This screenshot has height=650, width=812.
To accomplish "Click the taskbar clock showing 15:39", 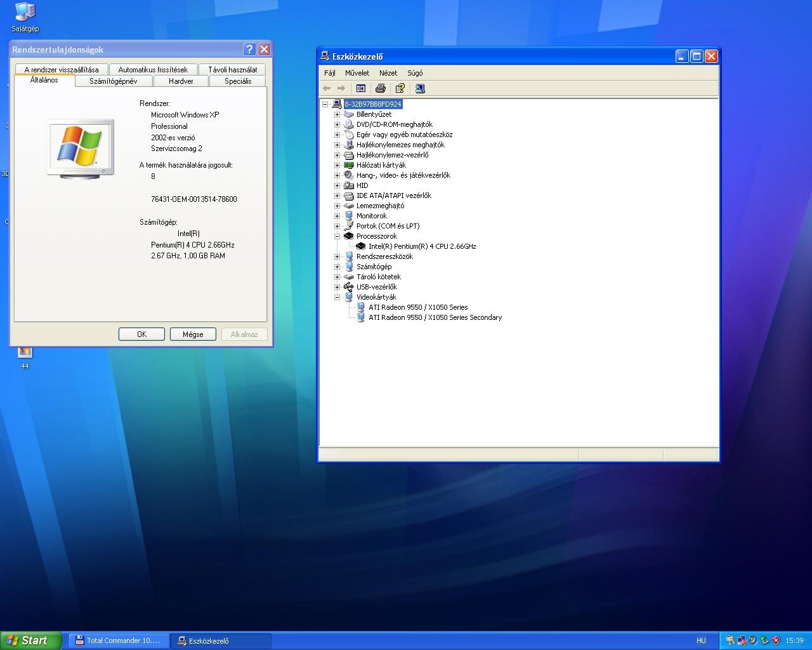I will click(x=794, y=640).
